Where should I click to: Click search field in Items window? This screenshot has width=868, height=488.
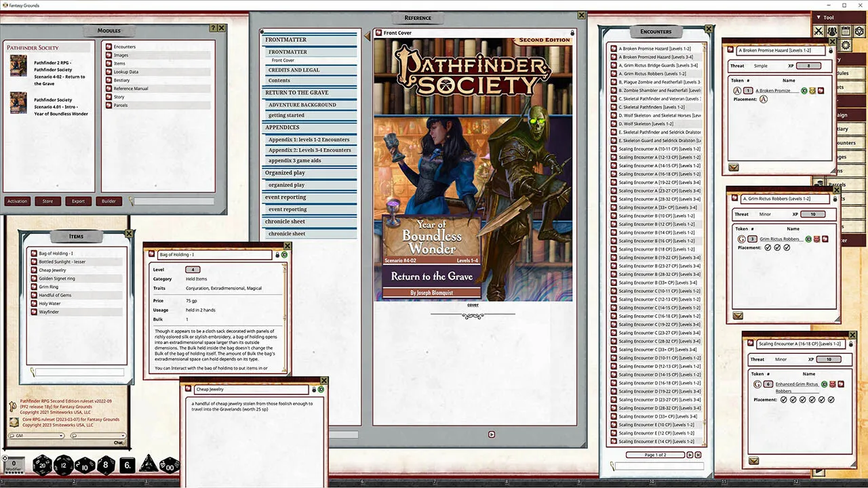[80, 372]
